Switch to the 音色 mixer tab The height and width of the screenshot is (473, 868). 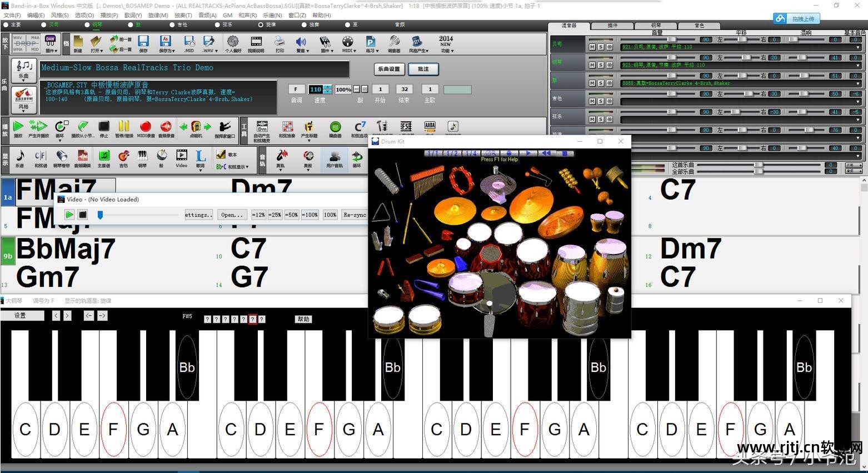pos(699,26)
